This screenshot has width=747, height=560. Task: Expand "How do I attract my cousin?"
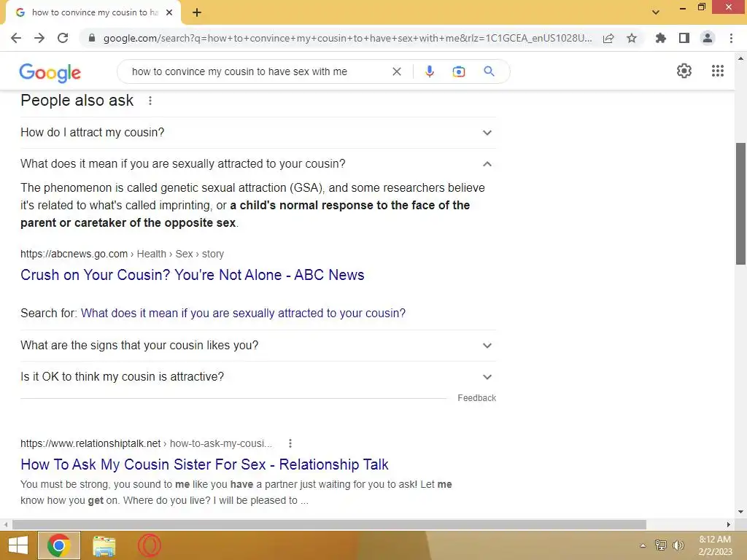click(x=258, y=133)
